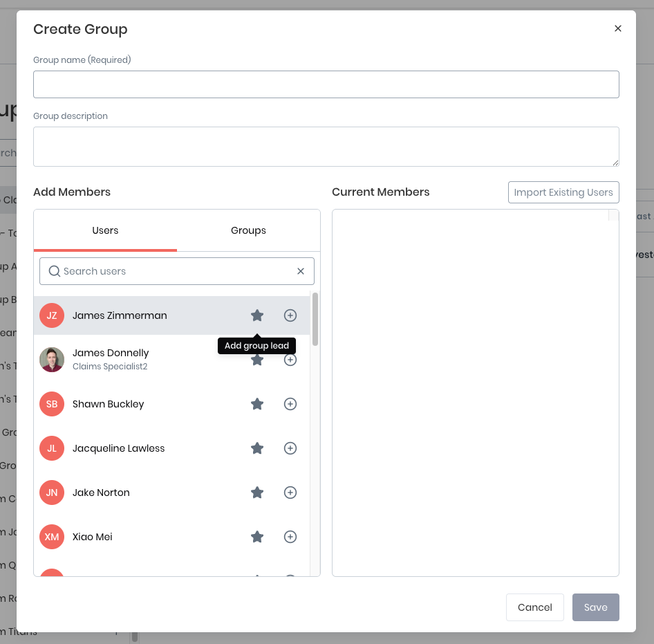Cancel the Create Group dialog
The image size is (654, 644).
click(x=534, y=607)
